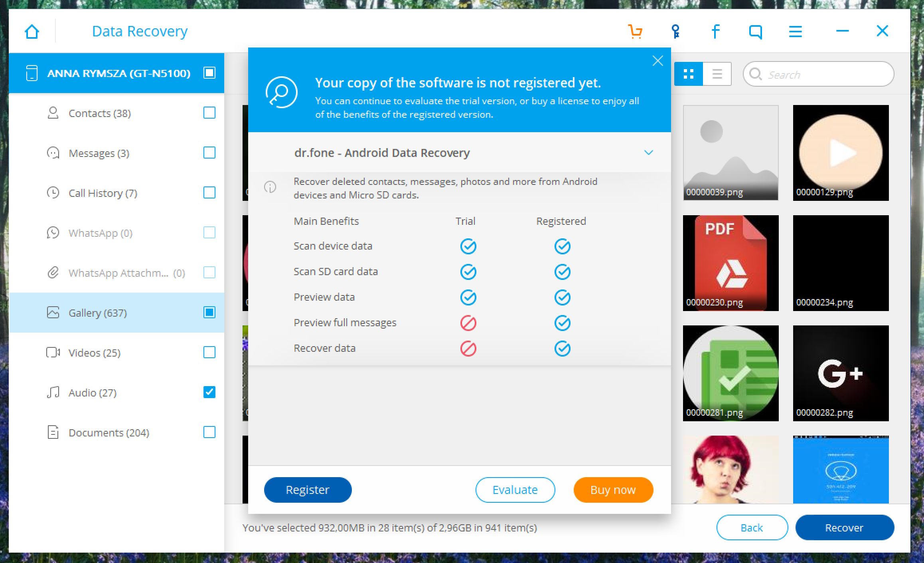Click the 'Data Recovery' title text
The image size is (924, 563).
coord(140,31)
